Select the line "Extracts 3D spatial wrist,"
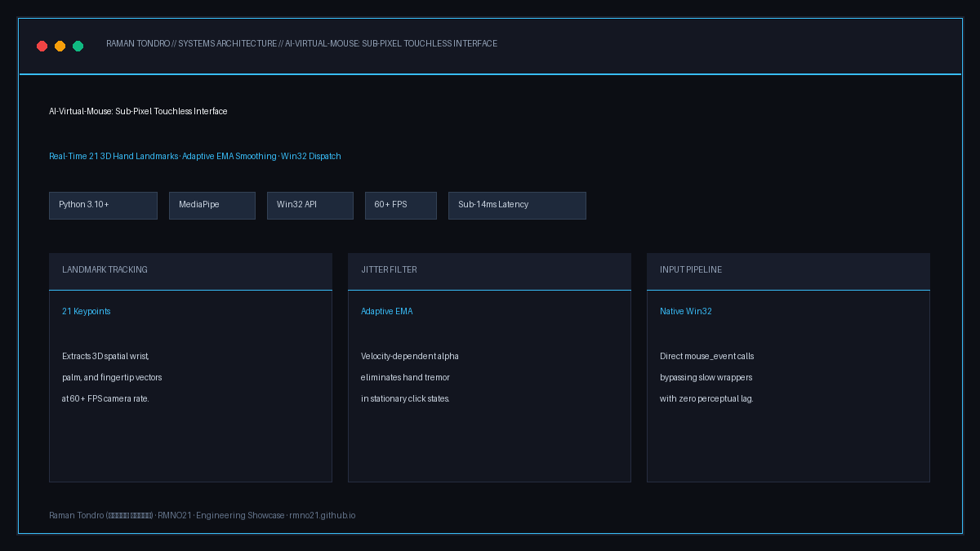The image size is (980, 551). tap(105, 357)
